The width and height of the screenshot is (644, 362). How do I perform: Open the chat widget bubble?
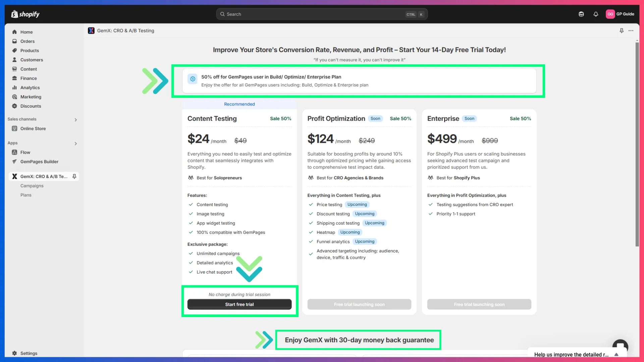pyautogui.click(x=620, y=346)
